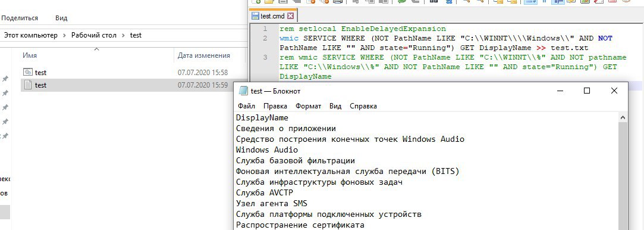
Task: Click the Notepad icon in the Блокнот title bar
Action: (243, 91)
